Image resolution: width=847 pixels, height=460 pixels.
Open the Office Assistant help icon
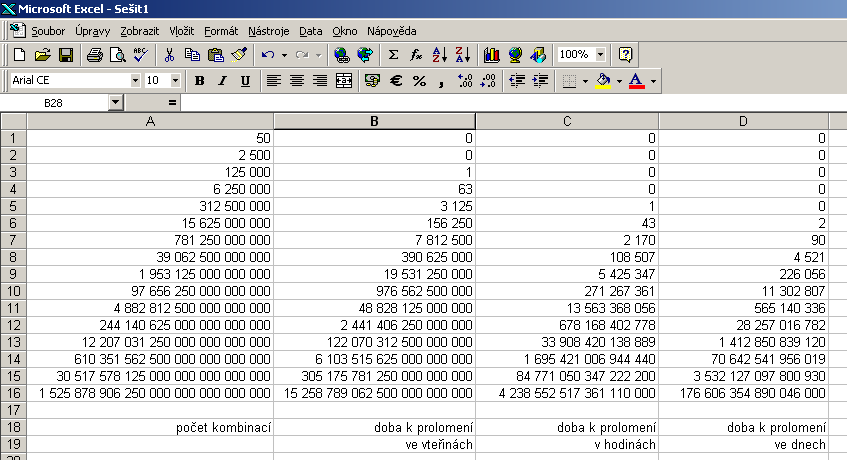[x=625, y=55]
